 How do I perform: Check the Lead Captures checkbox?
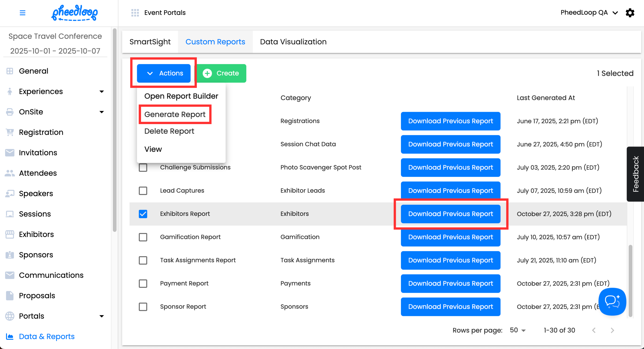click(x=143, y=191)
